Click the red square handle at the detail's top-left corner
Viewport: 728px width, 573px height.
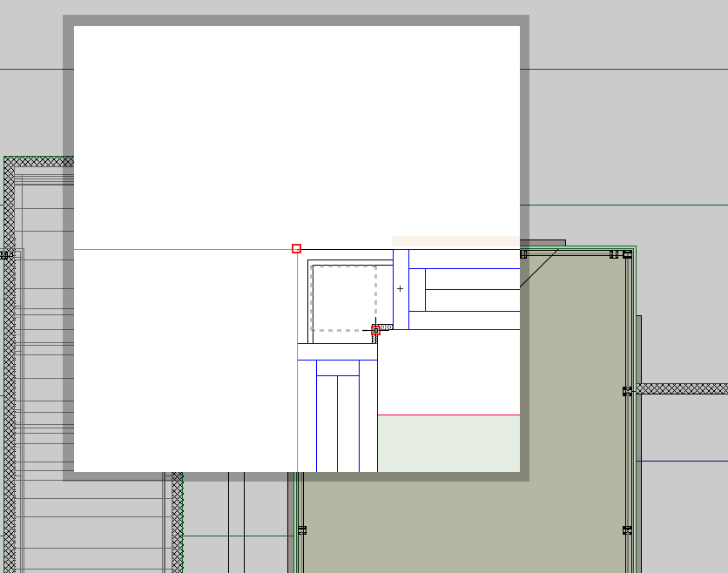click(x=296, y=248)
